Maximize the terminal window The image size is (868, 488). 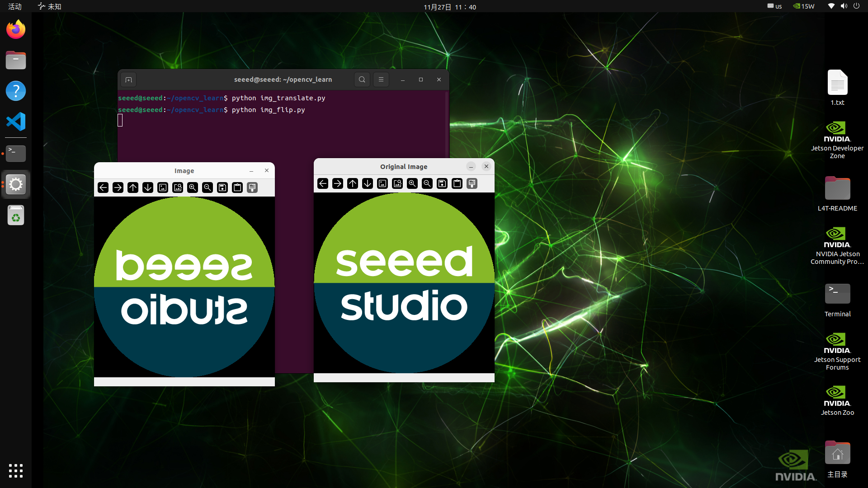tap(421, 80)
